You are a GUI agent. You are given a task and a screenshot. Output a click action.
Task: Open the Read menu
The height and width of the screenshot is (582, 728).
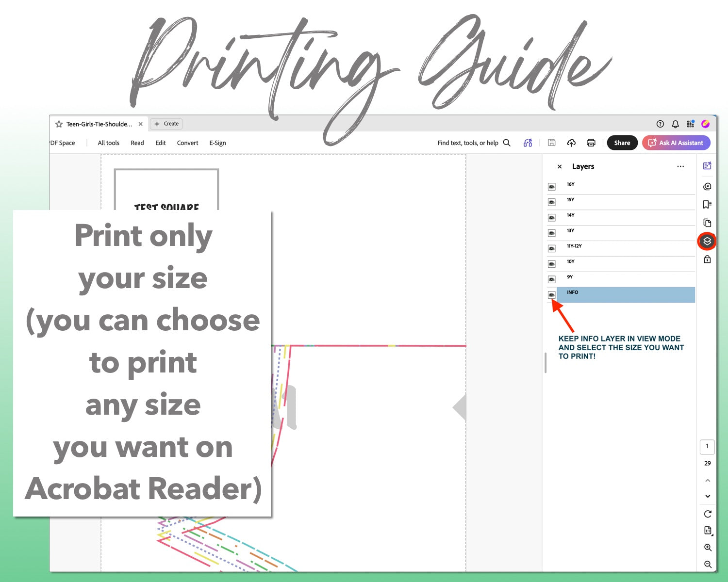click(x=137, y=143)
